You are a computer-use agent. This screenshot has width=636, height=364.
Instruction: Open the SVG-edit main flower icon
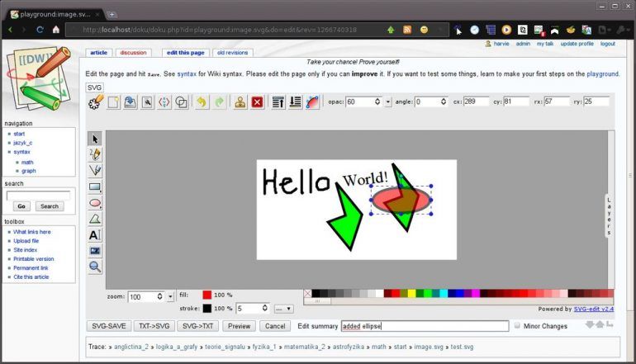point(96,102)
